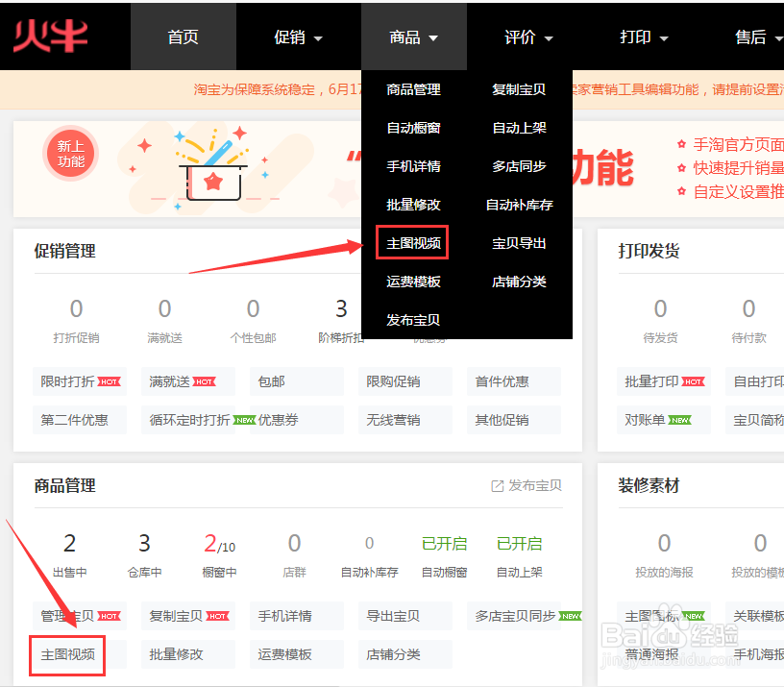Open 手机详情 button in 商品管理 panel

297,616
